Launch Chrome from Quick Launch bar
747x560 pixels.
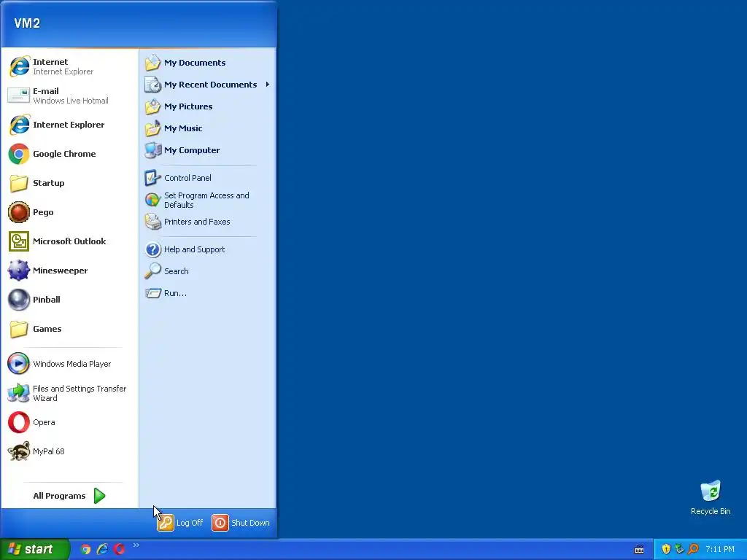(85, 549)
